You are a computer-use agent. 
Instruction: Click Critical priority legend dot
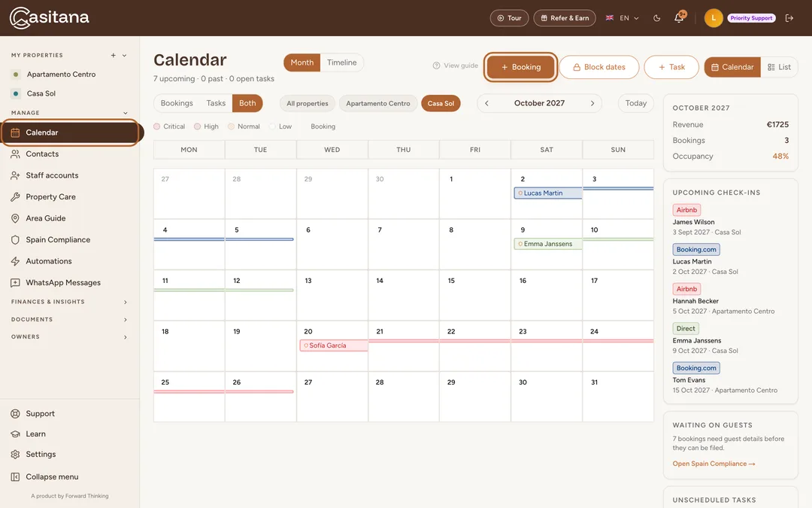coord(157,126)
